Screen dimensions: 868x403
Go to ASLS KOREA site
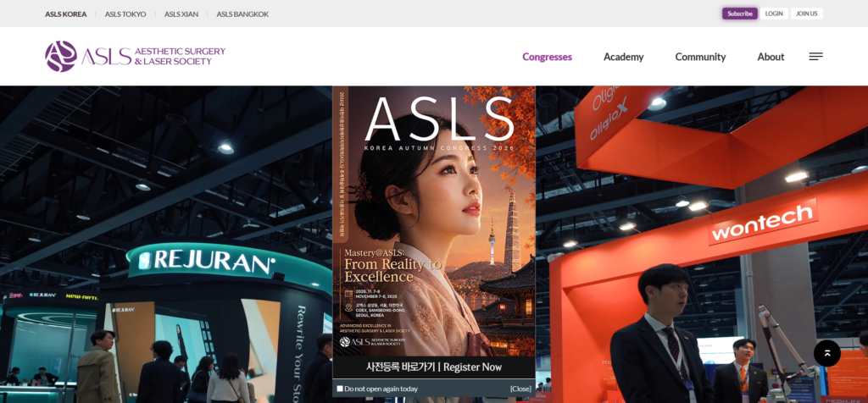tap(66, 14)
